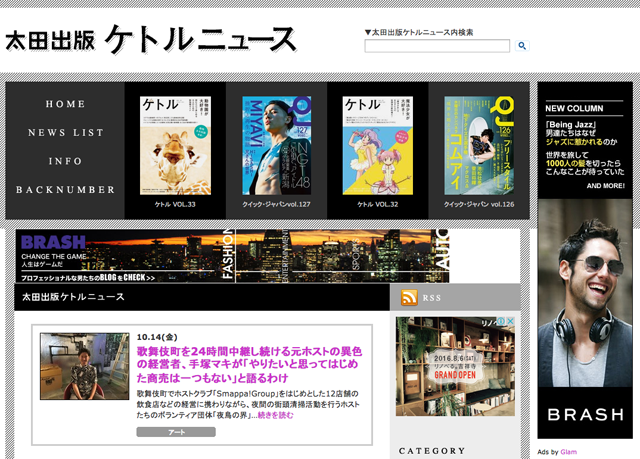This screenshot has width=640, height=459.
Task: Click the 続きを読む read more link
Action: [x=276, y=415]
